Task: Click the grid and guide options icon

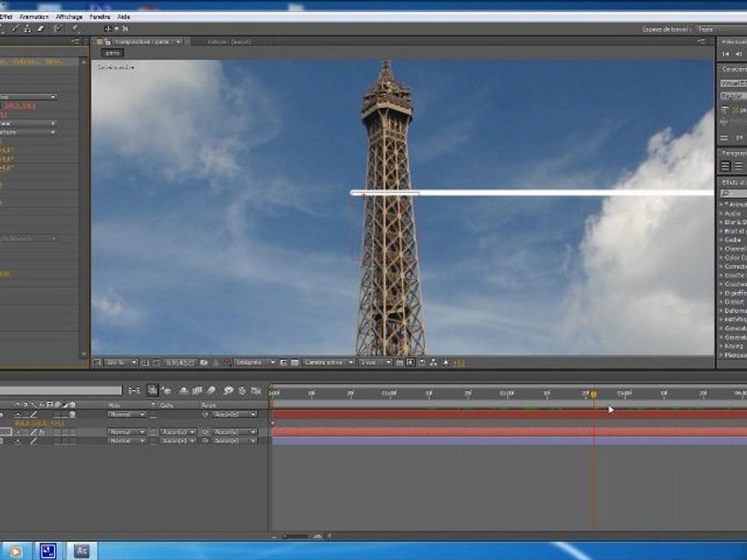Action: point(146,362)
